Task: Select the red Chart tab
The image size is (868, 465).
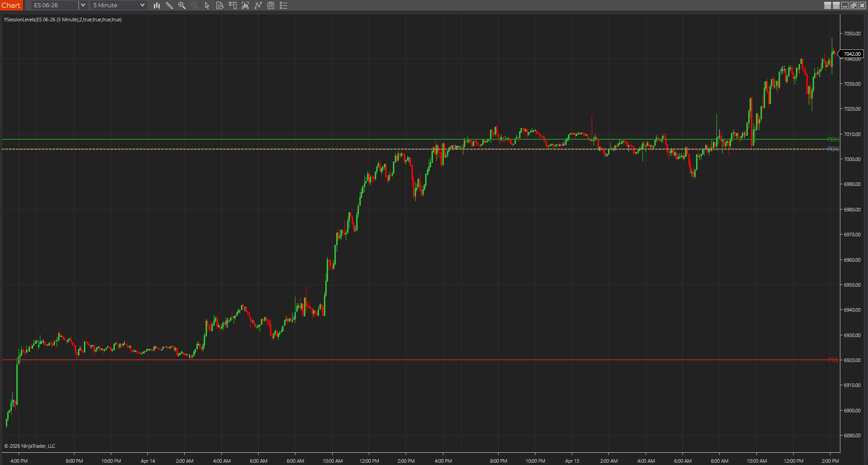Action: [11, 5]
